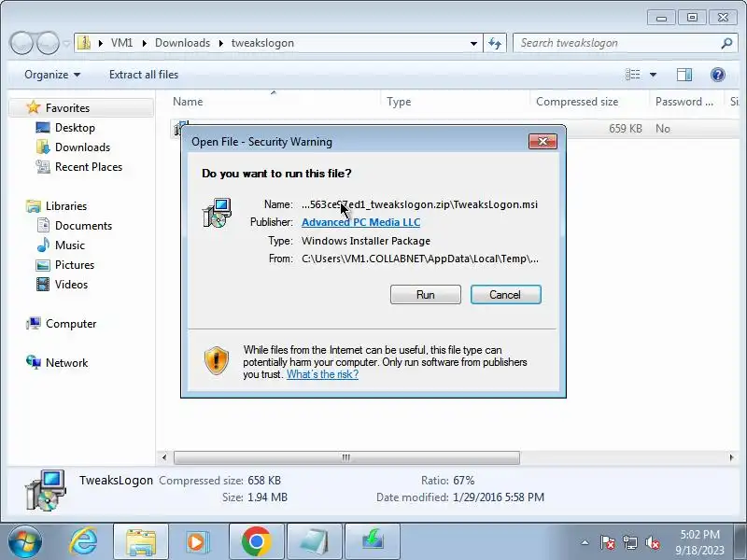Screen dimensions: 747x560
Task: Click the Downloads breadcrumb in address bar
Action: pos(182,43)
